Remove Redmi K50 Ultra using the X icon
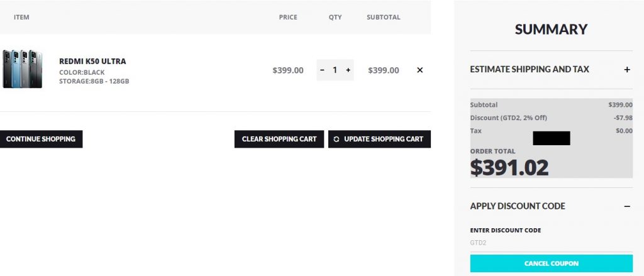 [420, 70]
